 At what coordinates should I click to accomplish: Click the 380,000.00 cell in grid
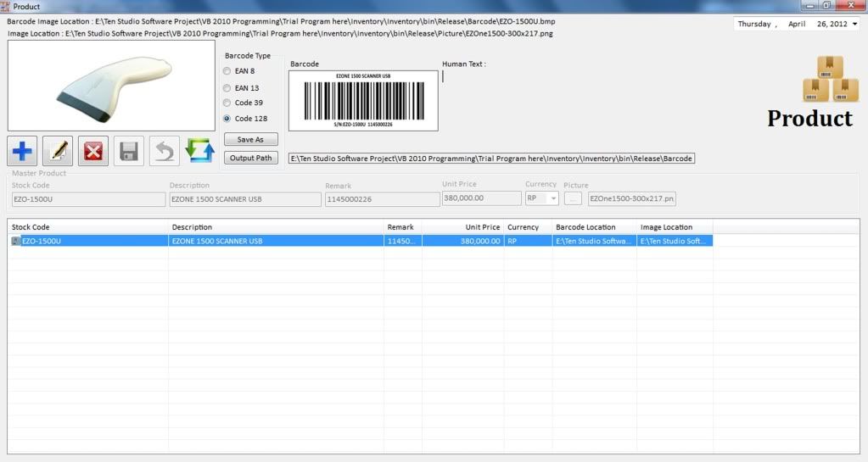click(462, 242)
